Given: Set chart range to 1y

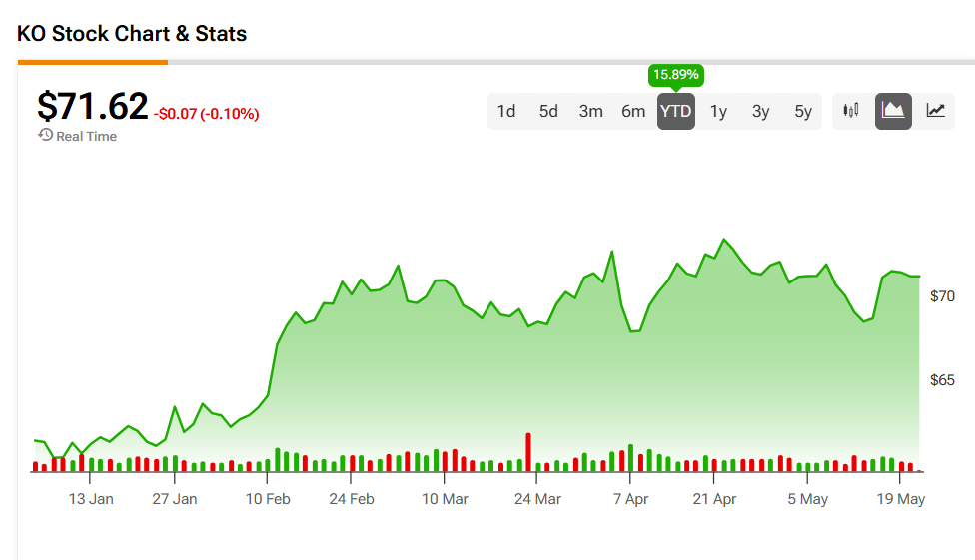Looking at the screenshot, I should [x=718, y=111].
